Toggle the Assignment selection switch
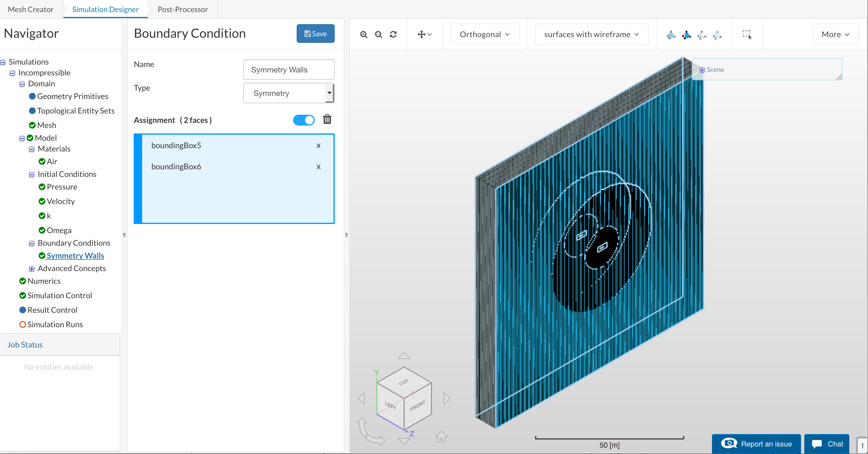This screenshot has width=868, height=454. tap(304, 120)
